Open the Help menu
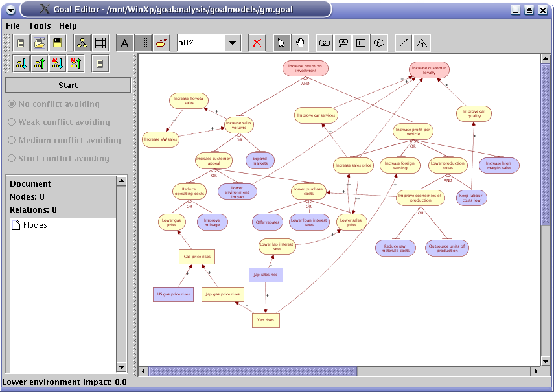Screen dimensions: 554x392 (68, 26)
